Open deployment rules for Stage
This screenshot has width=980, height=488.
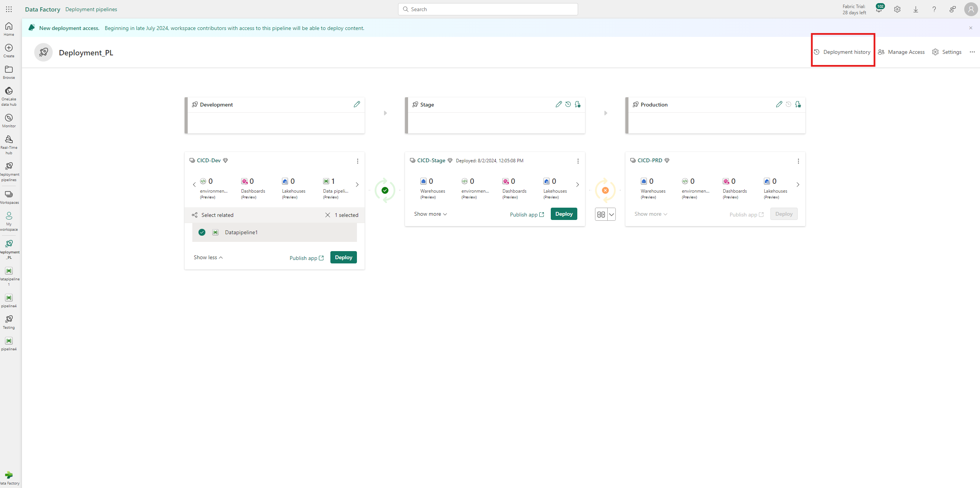coord(578,104)
